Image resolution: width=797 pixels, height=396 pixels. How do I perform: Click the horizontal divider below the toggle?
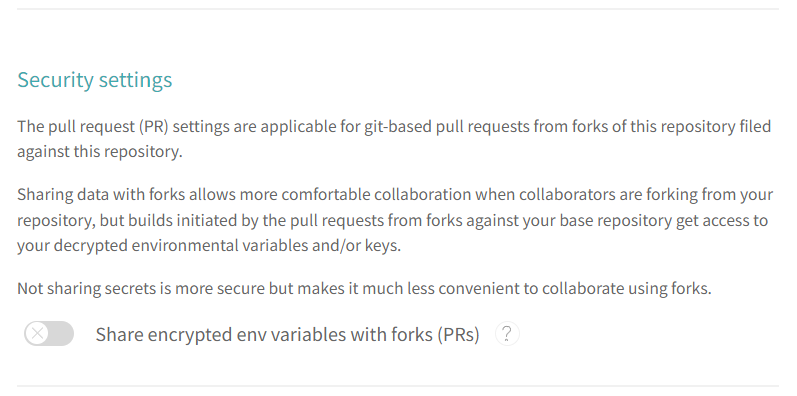(x=398, y=386)
